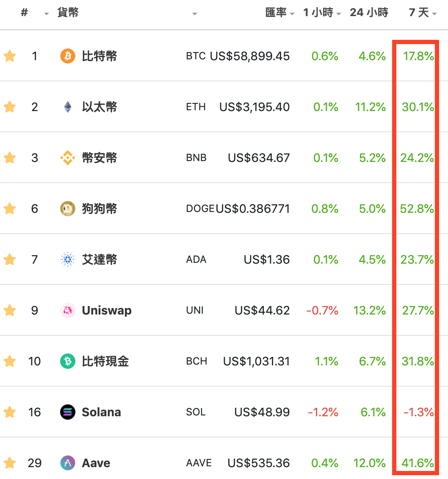Viewport: 448px width, 479px height.
Task: Open the 幣安幣 coin page link
Action: [x=100, y=158]
